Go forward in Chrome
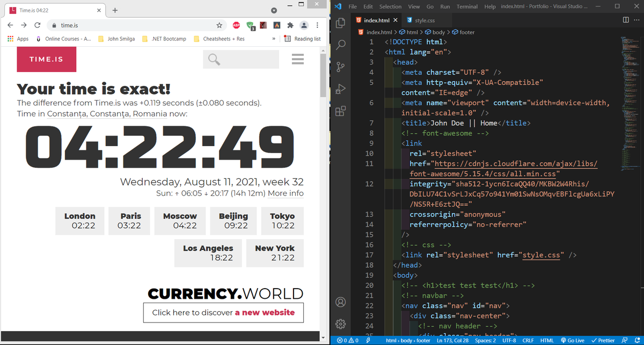Image resolution: width=644 pixels, height=345 pixels. tap(24, 25)
